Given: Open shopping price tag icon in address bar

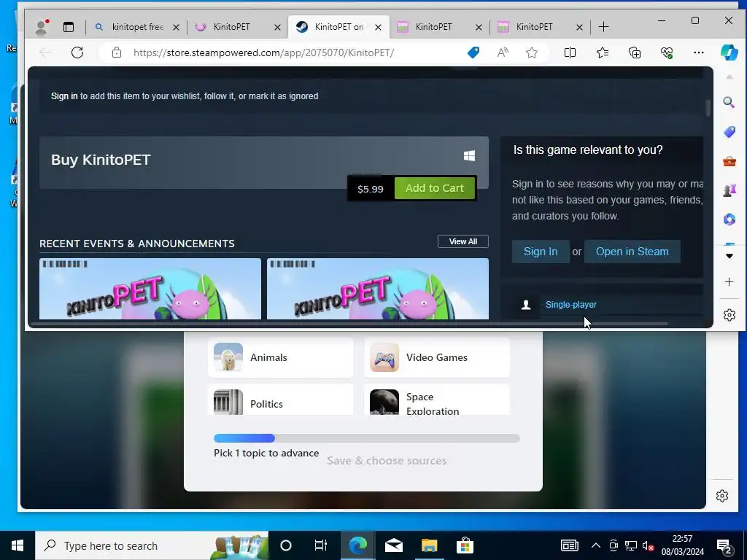Looking at the screenshot, I should click(473, 52).
